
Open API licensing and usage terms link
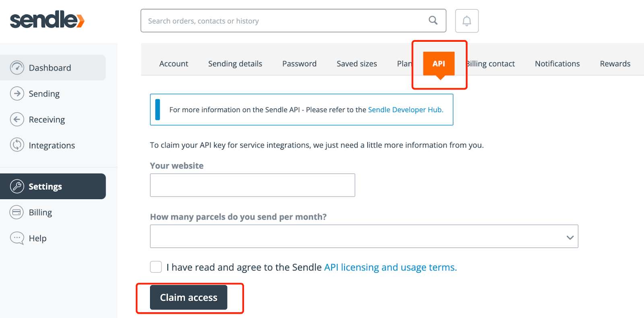point(390,267)
